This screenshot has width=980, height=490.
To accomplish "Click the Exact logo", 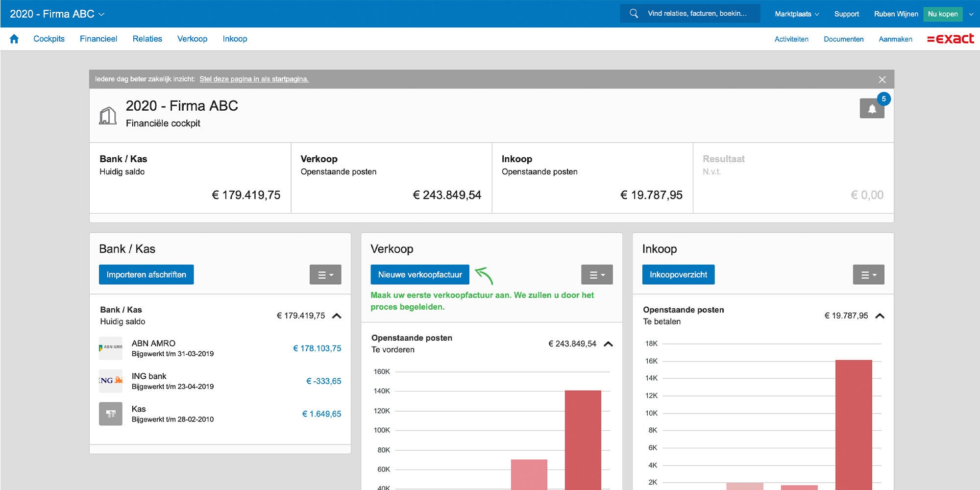I will 950,39.
